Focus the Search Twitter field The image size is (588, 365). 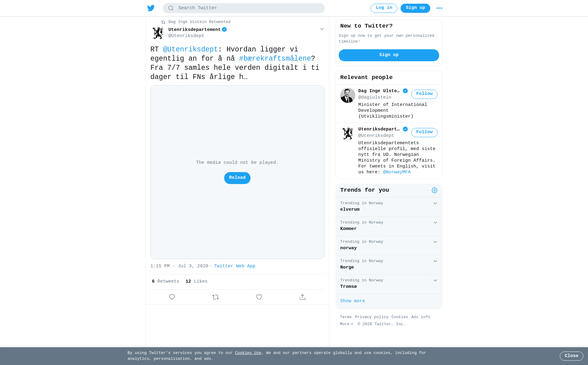pyautogui.click(x=244, y=8)
